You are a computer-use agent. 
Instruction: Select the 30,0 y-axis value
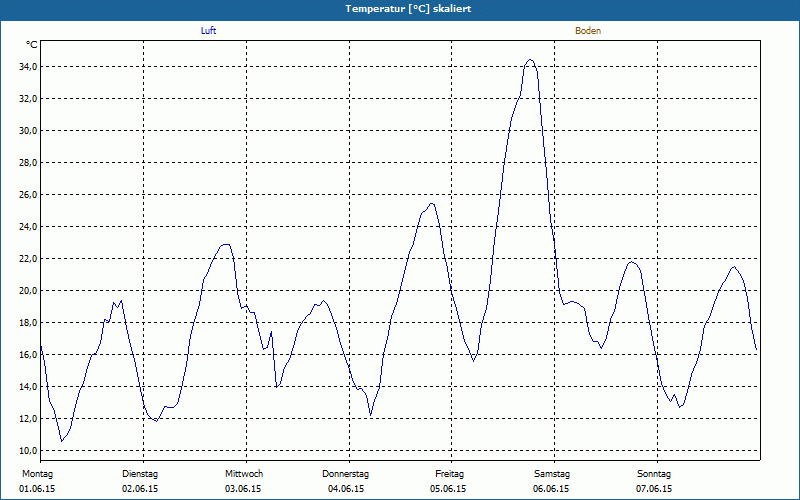coord(27,131)
